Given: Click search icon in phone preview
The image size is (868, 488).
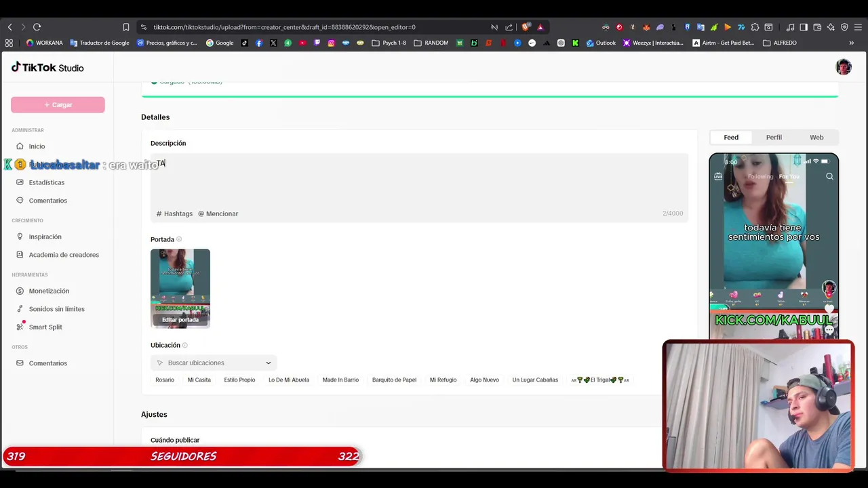Looking at the screenshot, I should (829, 176).
